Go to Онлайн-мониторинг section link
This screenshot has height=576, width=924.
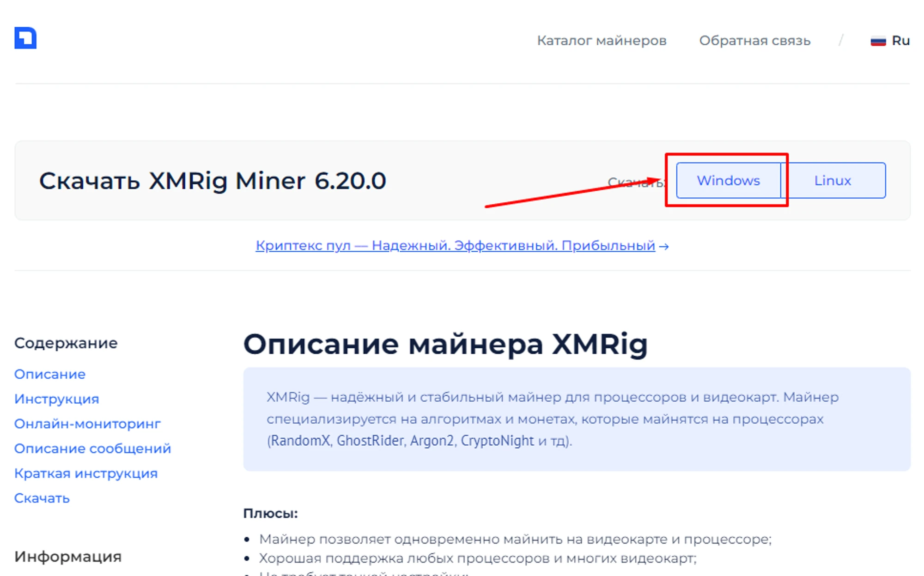(87, 424)
